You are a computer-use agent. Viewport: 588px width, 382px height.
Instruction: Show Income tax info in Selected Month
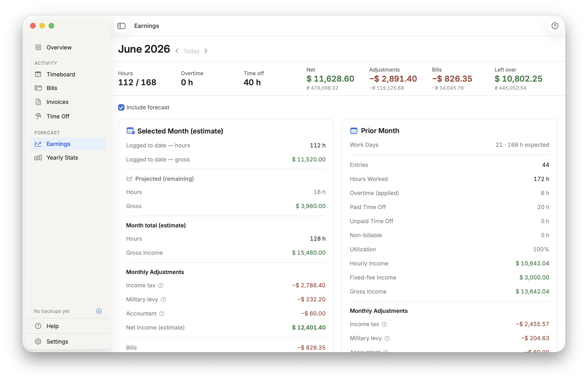161,285
